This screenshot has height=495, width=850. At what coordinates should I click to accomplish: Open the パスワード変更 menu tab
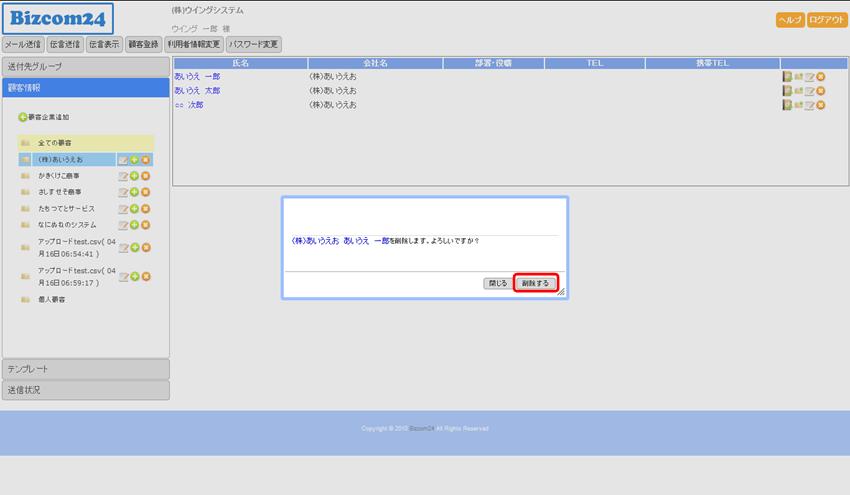point(254,44)
